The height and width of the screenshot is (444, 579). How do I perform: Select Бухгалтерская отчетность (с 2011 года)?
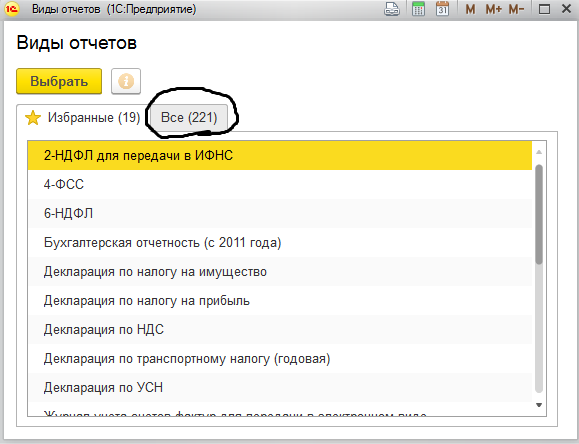(x=280, y=242)
